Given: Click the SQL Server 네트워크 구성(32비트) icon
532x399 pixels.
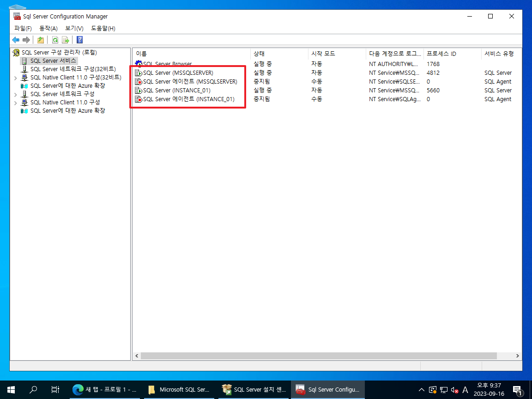Looking at the screenshot, I should [x=24, y=69].
